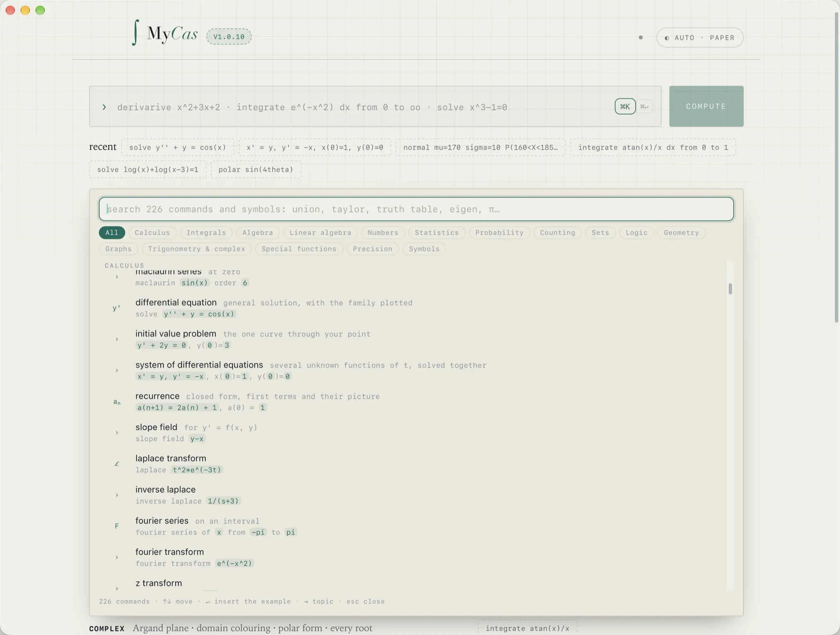The width and height of the screenshot is (840, 635).
Task: Focus the search 226 commands field
Action: tap(416, 209)
